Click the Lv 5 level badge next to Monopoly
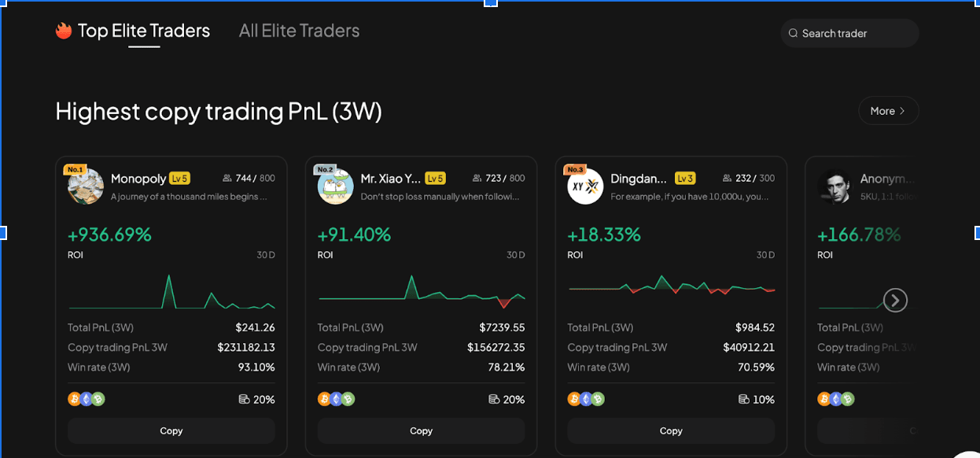Image resolution: width=980 pixels, height=458 pixels. pyautogui.click(x=180, y=179)
